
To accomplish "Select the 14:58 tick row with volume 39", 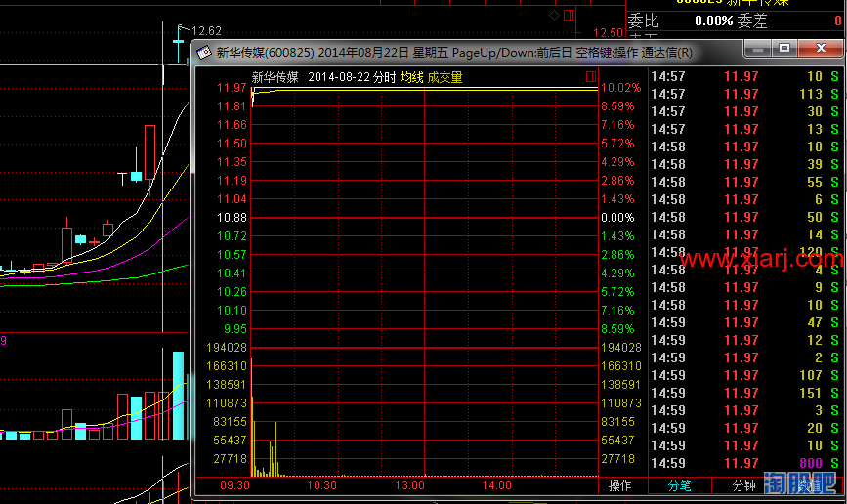I will 744,164.
